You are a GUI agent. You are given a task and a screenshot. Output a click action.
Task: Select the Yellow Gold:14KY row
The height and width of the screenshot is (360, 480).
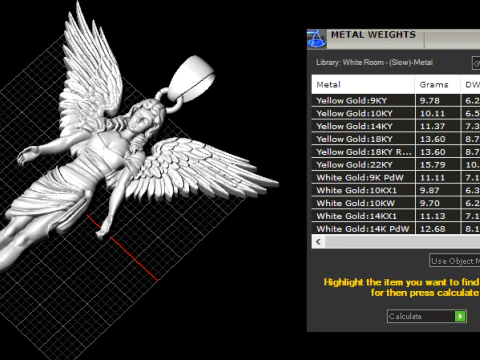(x=396, y=126)
